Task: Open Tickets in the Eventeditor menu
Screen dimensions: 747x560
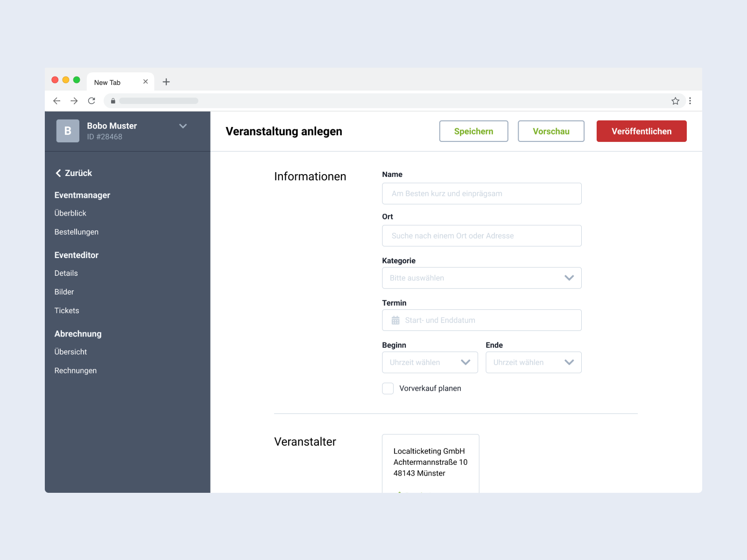Action: 67,310
